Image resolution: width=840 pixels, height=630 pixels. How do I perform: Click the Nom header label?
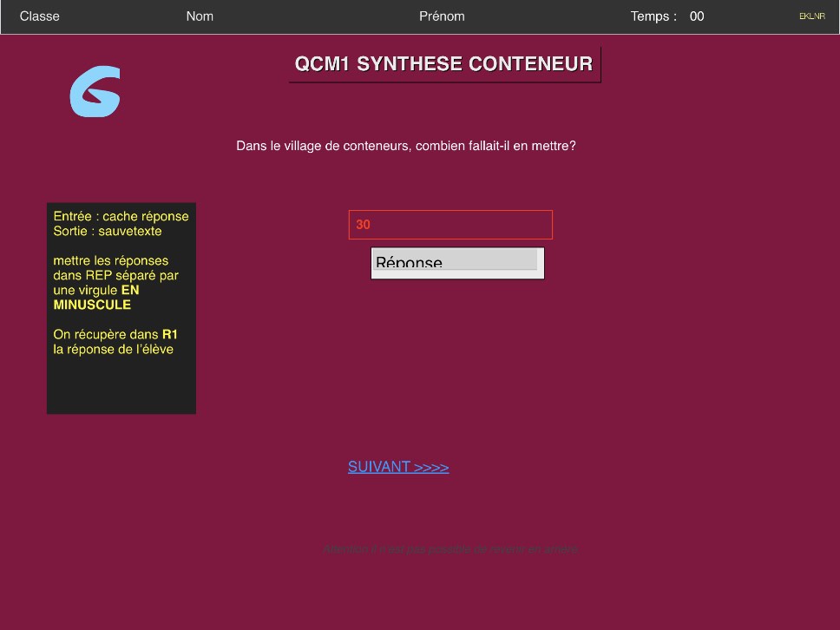pyautogui.click(x=200, y=16)
